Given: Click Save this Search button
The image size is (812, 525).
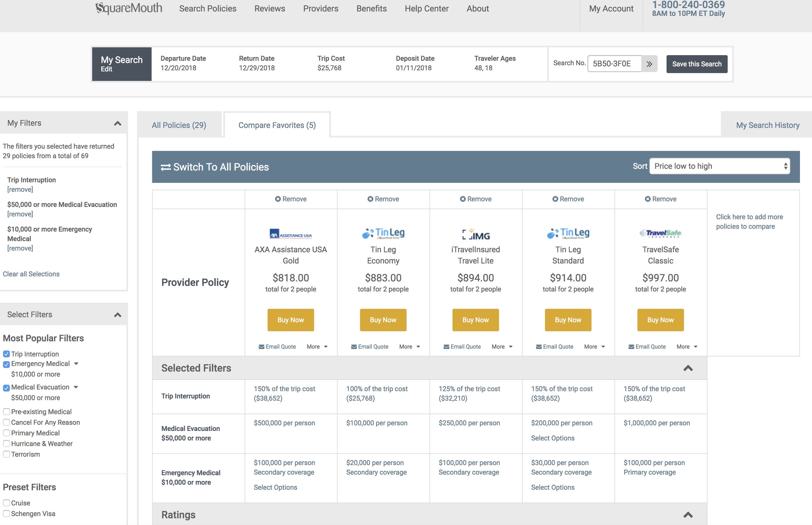Looking at the screenshot, I should 697,64.
